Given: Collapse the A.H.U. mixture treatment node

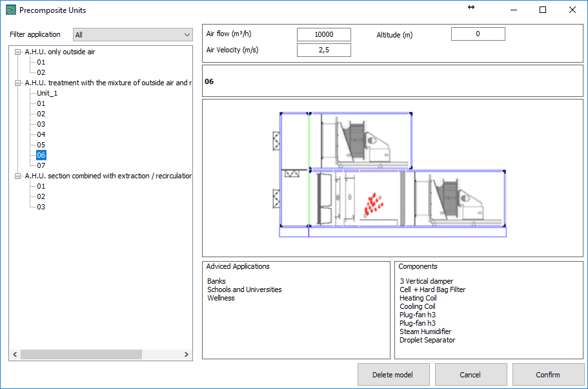Looking at the screenshot, I should [18, 83].
